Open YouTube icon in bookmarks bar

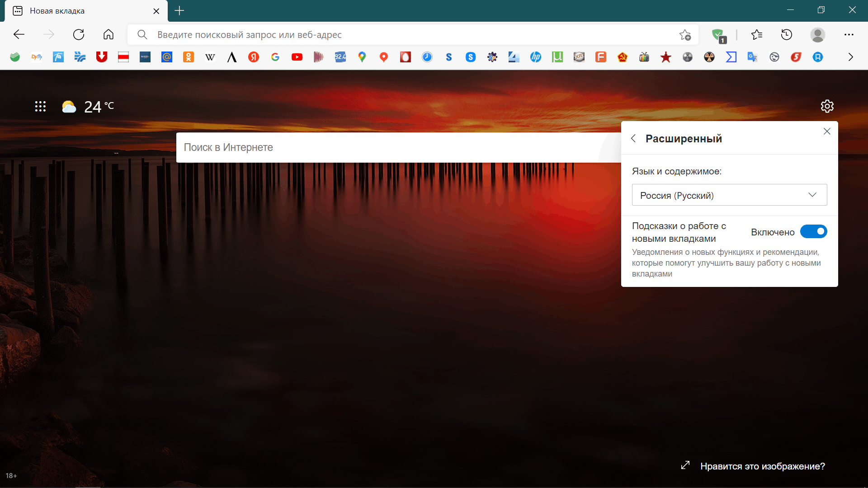(x=297, y=56)
